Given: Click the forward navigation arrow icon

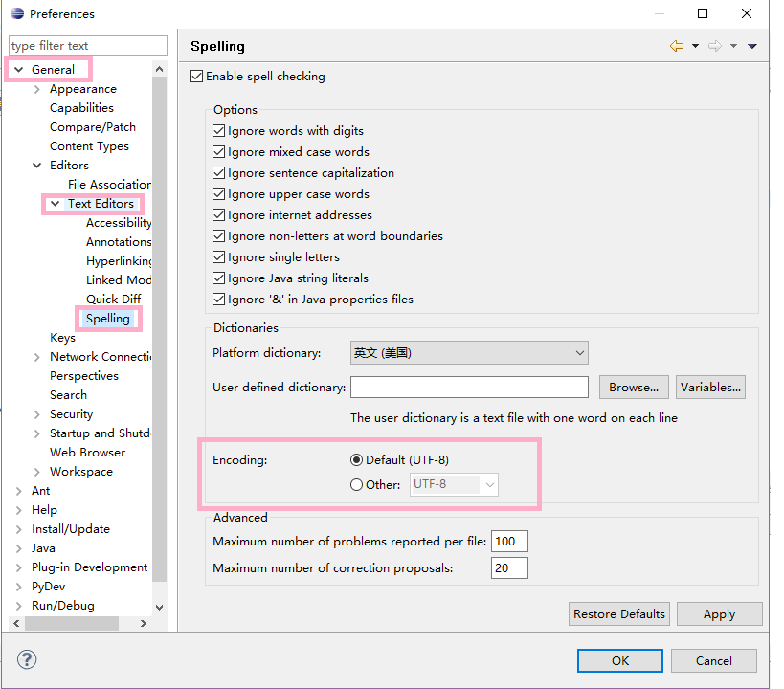Looking at the screenshot, I should pyautogui.click(x=715, y=46).
